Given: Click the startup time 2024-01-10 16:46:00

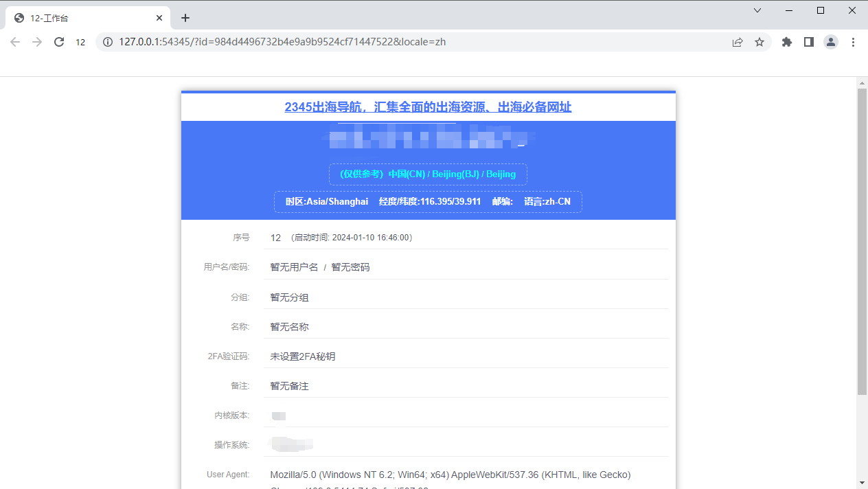Looking at the screenshot, I should 351,238.
